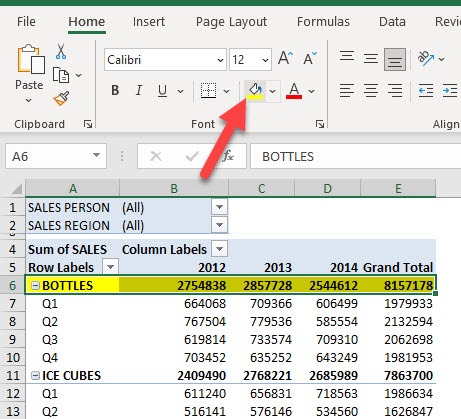Click Increase Indent icon
This screenshot has height=419, width=461.
[450, 91]
